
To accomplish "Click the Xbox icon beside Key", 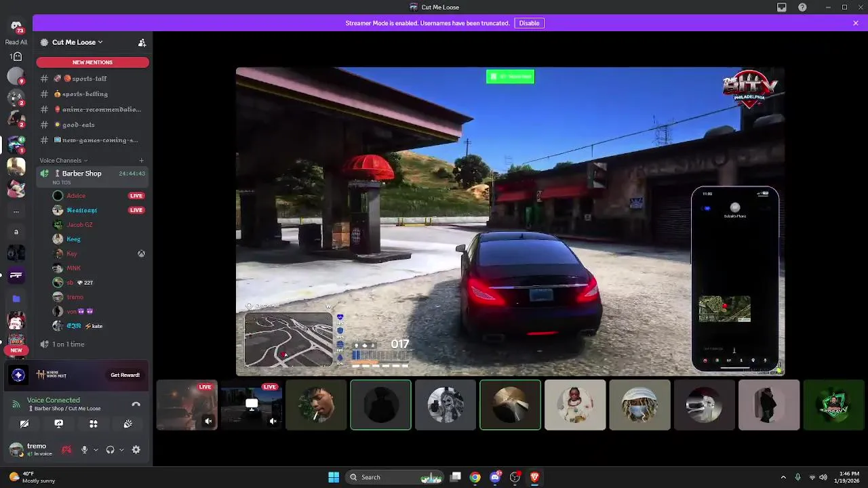I will click(141, 253).
